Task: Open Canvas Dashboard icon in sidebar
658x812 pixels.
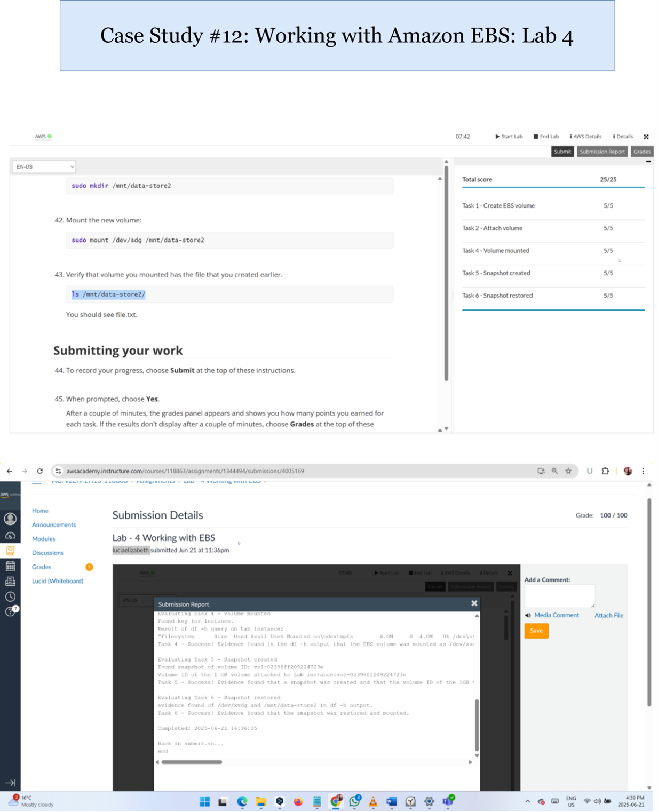Action: 10,536
